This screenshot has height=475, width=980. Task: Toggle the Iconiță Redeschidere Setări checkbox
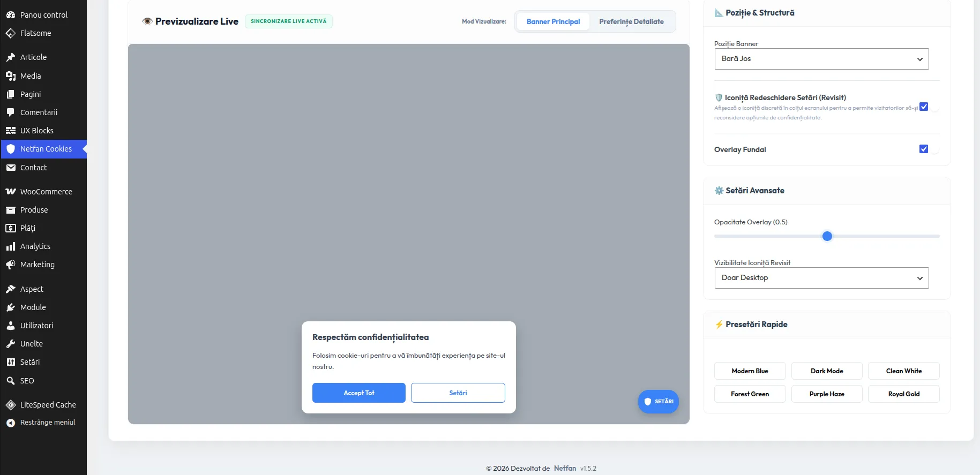click(924, 107)
